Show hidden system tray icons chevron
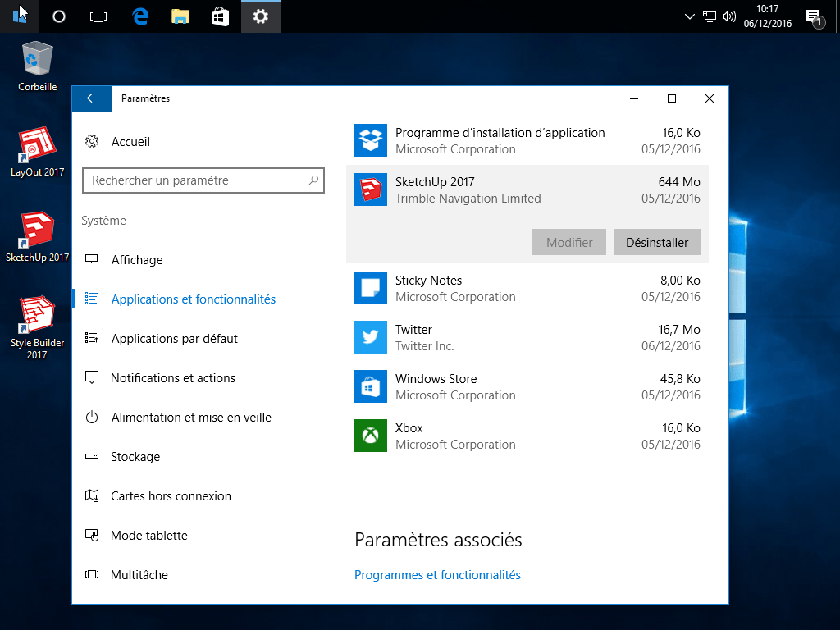 689,16
